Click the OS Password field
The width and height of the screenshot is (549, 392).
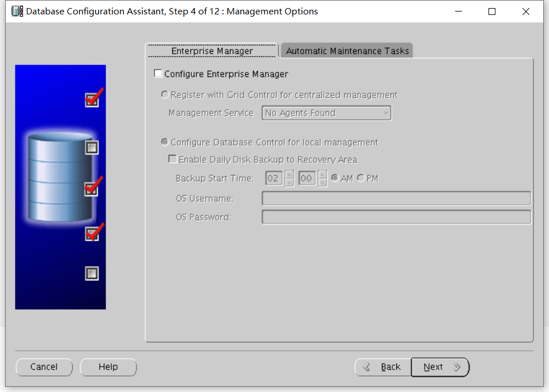coord(396,217)
